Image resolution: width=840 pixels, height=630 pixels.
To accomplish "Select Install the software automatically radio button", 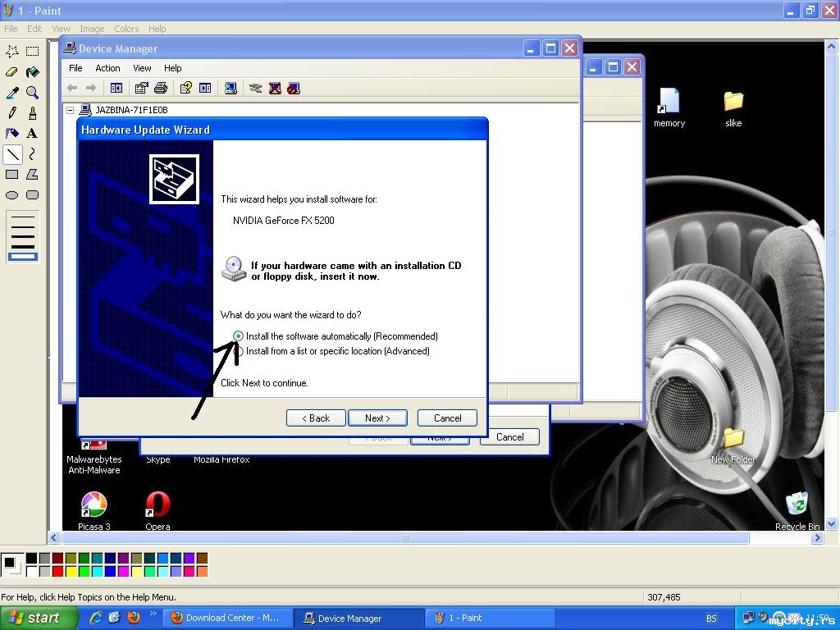I will (x=239, y=336).
